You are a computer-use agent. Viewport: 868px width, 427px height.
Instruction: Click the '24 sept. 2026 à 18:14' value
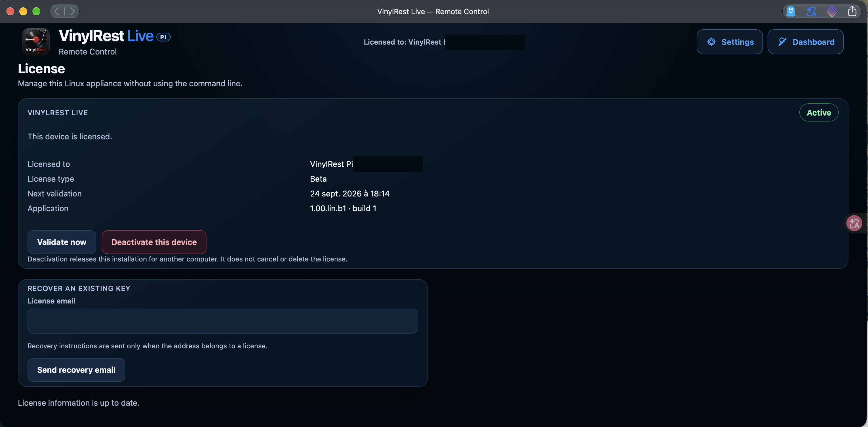pyautogui.click(x=350, y=194)
